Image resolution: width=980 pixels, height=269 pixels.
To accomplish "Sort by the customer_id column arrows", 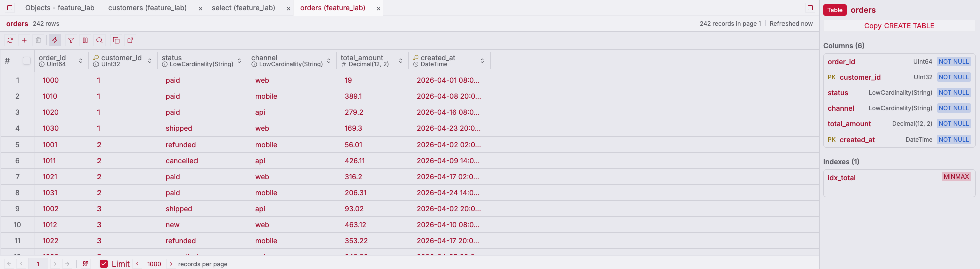I will (x=150, y=61).
